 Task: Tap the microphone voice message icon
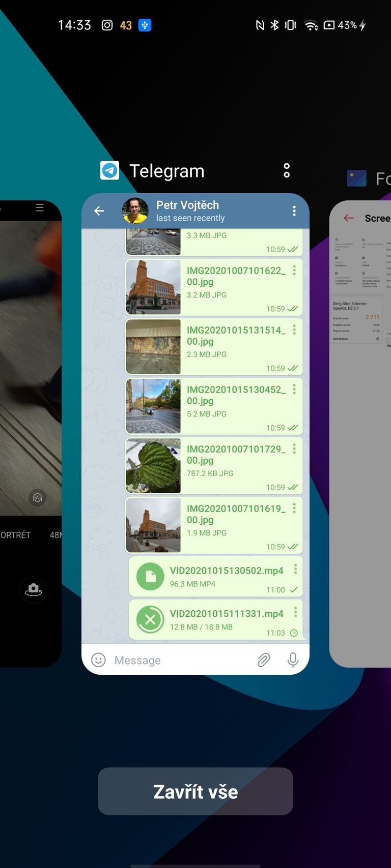click(293, 660)
